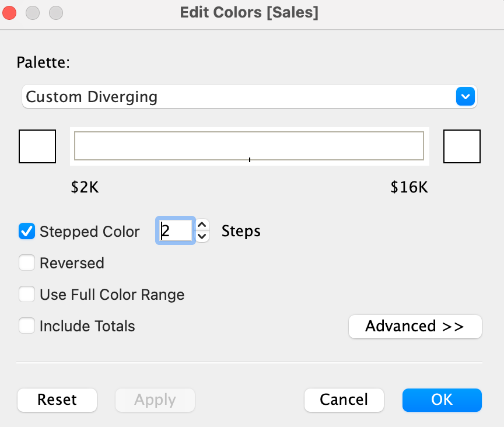Click the Reset button
The width and height of the screenshot is (504, 427).
tap(57, 400)
